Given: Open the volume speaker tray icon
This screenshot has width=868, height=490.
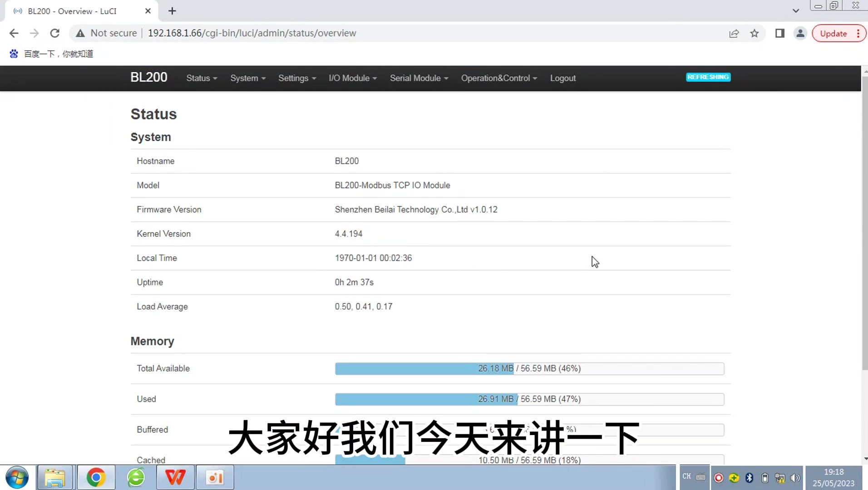Looking at the screenshot, I should click(795, 477).
